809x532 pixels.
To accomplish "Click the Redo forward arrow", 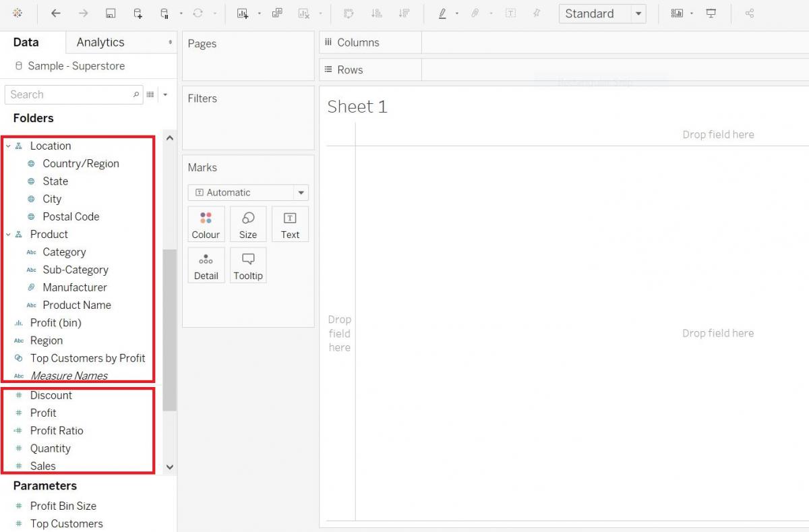I will (x=83, y=13).
